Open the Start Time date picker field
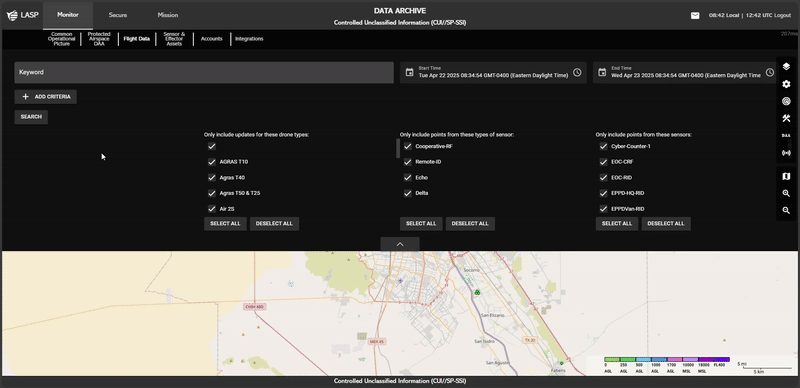This screenshot has height=388, width=800. pyautogui.click(x=493, y=72)
